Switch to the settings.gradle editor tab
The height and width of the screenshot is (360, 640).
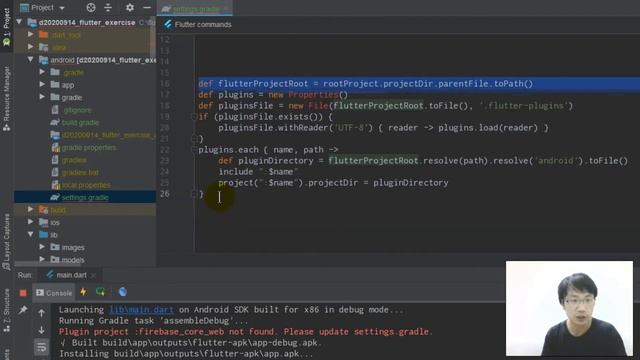(x=196, y=9)
